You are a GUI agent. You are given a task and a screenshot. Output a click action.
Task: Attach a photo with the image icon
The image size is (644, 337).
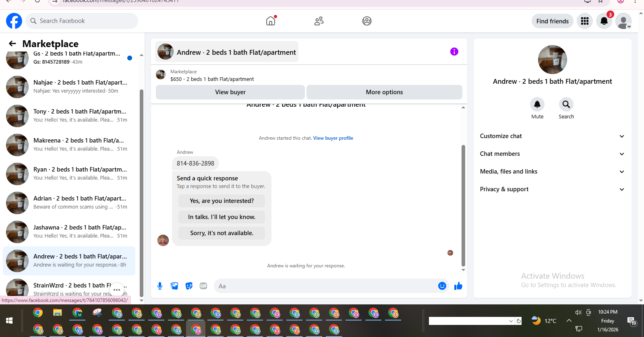click(x=174, y=286)
